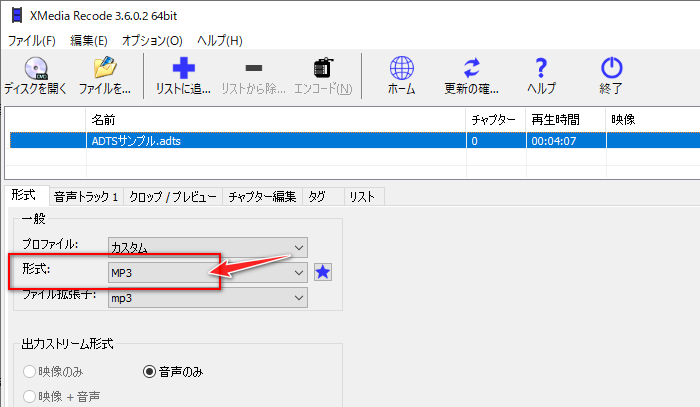
Task: Sort by the 名前 column header
Action: 275,120
